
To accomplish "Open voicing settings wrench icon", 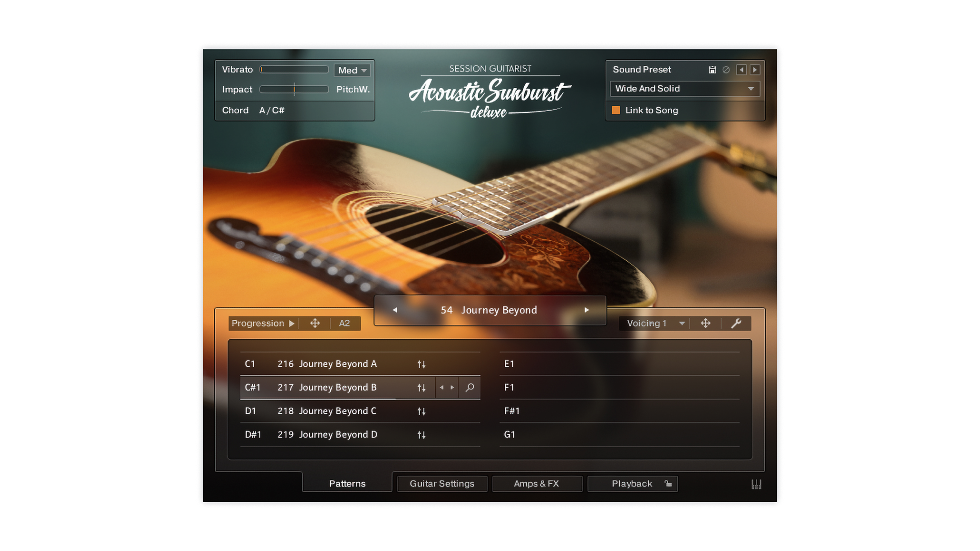I will point(736,323).
